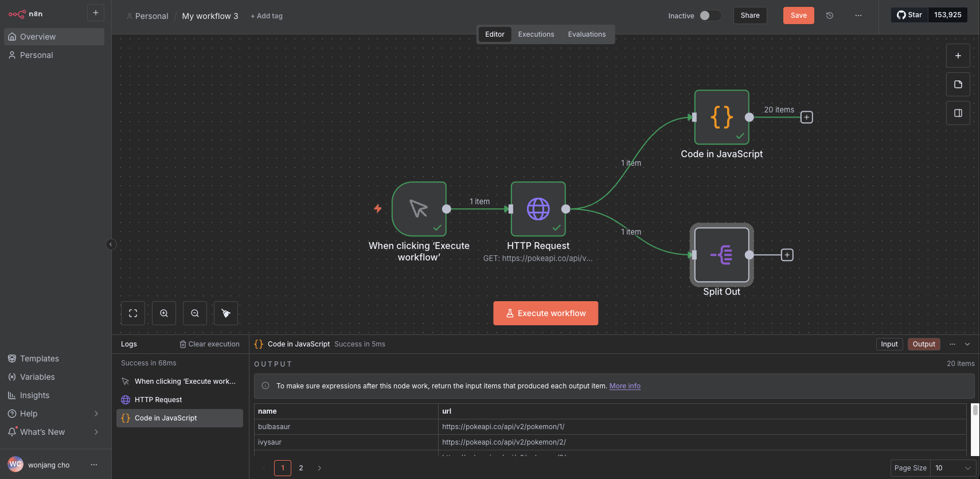980x479 pixels.
Task: Switch to the Executions tab
Action: [x=536, y=34]
